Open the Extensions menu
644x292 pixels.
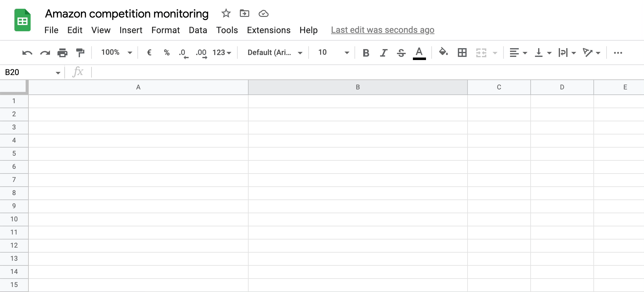click(x=269, y=30)
